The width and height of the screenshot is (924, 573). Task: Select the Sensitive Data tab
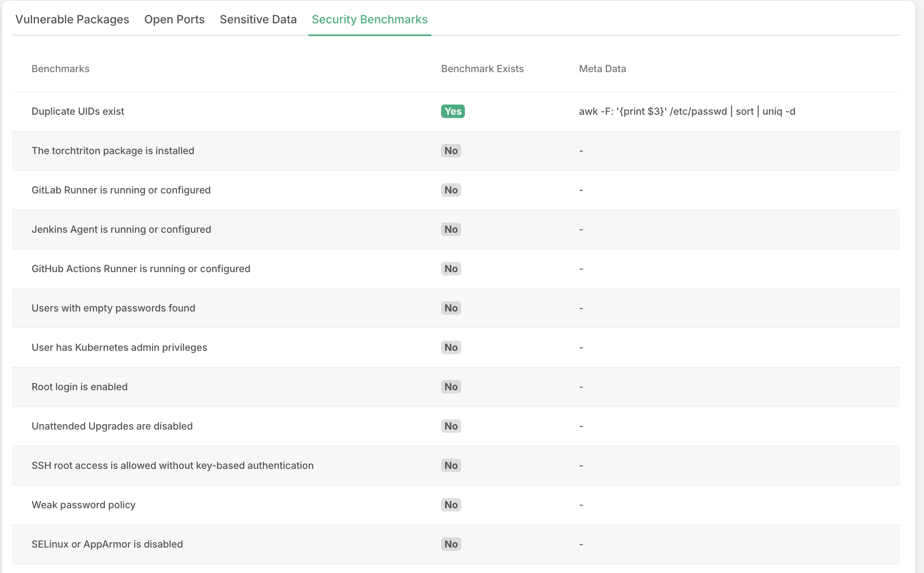258,19
